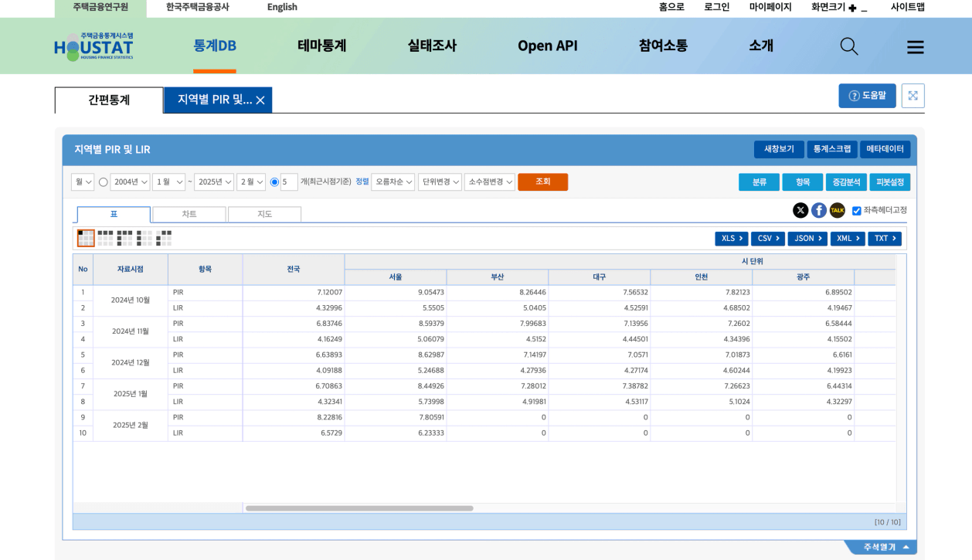The image size is (972, 560).
Task: Download data as JSON
Action: (x=807, y=239)
